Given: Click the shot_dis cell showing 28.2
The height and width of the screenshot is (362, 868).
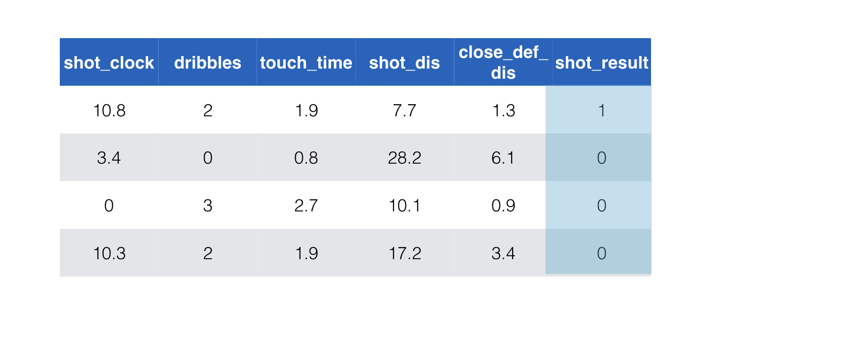Looking at the screenshot, I should (x=405, y=158).
